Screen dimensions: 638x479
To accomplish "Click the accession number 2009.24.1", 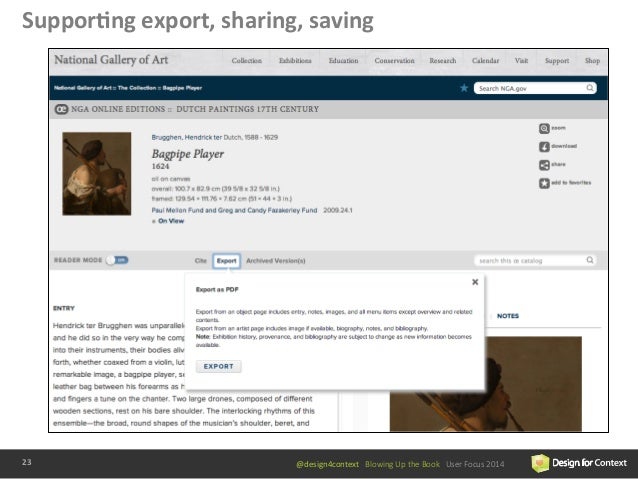I will pos(338,210).
